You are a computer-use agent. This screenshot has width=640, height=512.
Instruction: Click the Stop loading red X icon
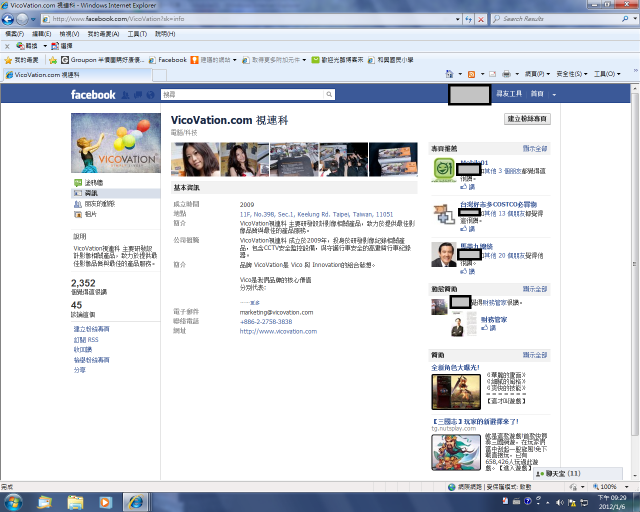[x=481, y=19]
